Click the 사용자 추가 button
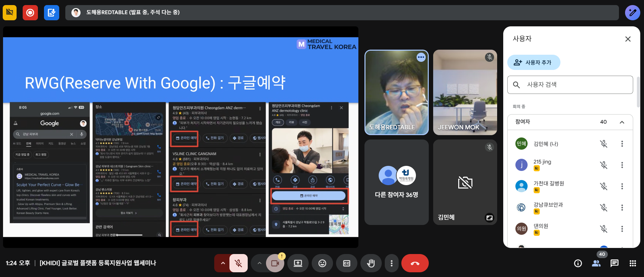The width and height of the screenshot is (644, 277). pos(533,62)
